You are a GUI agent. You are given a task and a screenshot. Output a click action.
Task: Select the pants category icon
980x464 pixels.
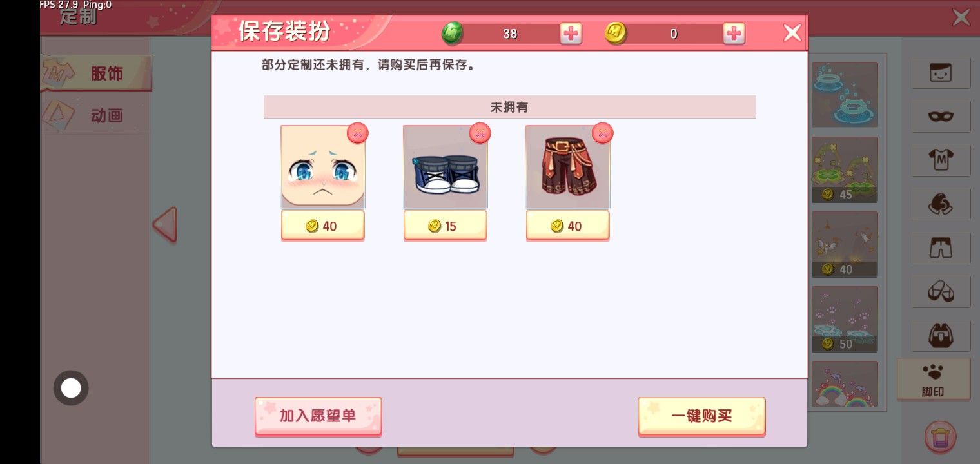pos(941,247)
